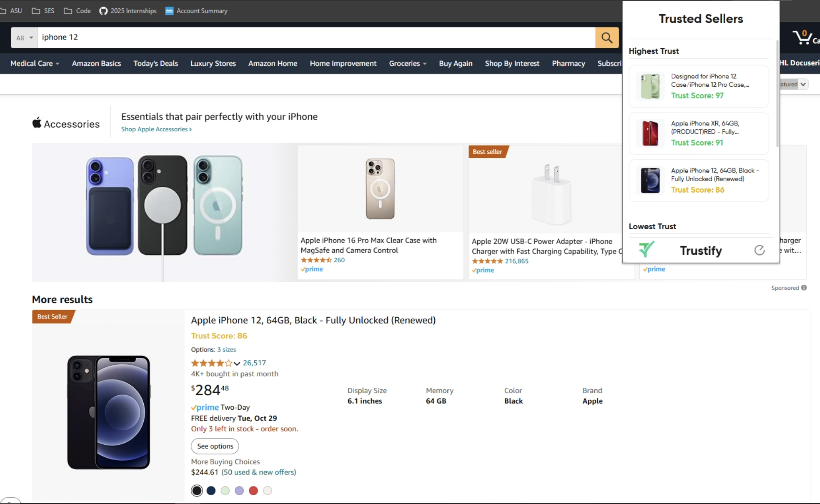Select the red color swatch
The height and width of the screenshot is (504, 820).
253,490
